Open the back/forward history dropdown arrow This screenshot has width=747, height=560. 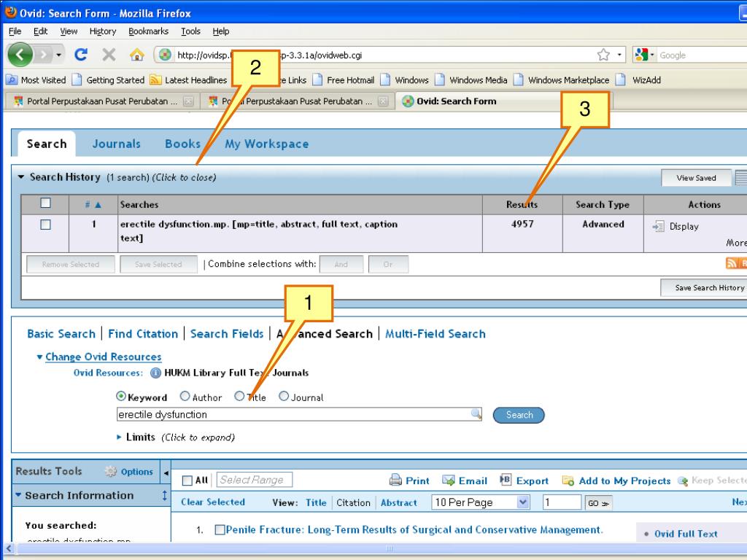tap(58, 55)
